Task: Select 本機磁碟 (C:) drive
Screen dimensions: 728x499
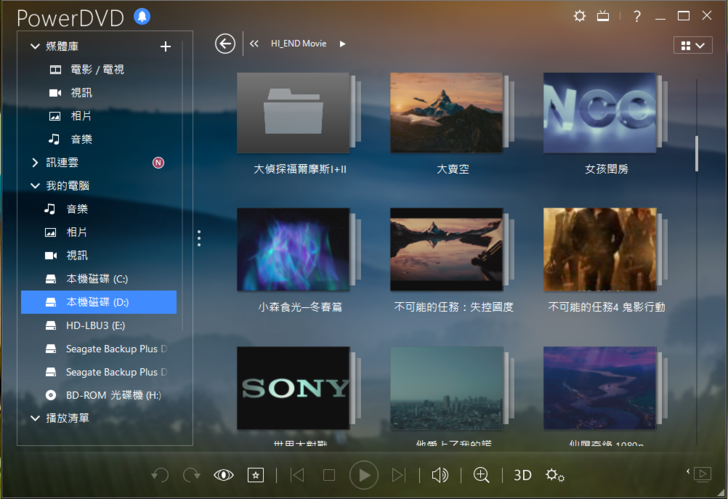Action: click(97, 278)
